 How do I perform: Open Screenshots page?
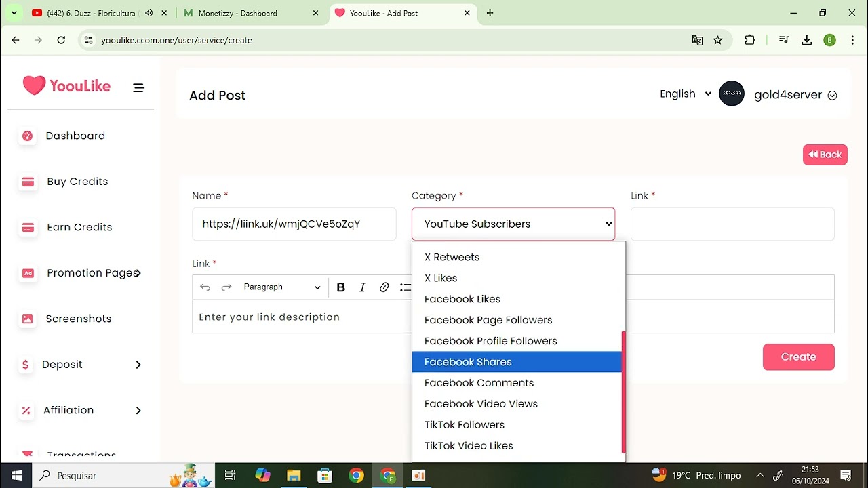pos(79,319)
